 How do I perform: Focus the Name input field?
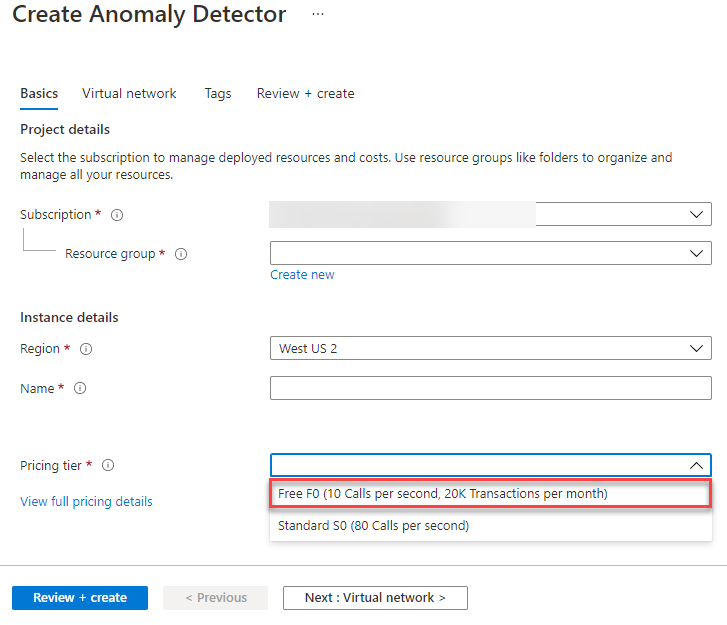[x=491, y=388]
